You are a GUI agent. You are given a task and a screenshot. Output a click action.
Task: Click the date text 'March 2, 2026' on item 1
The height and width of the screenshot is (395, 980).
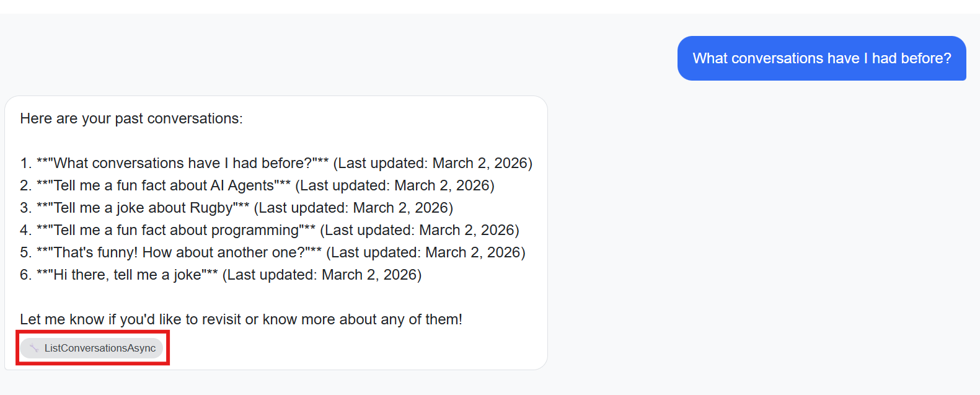pos(480,162)
